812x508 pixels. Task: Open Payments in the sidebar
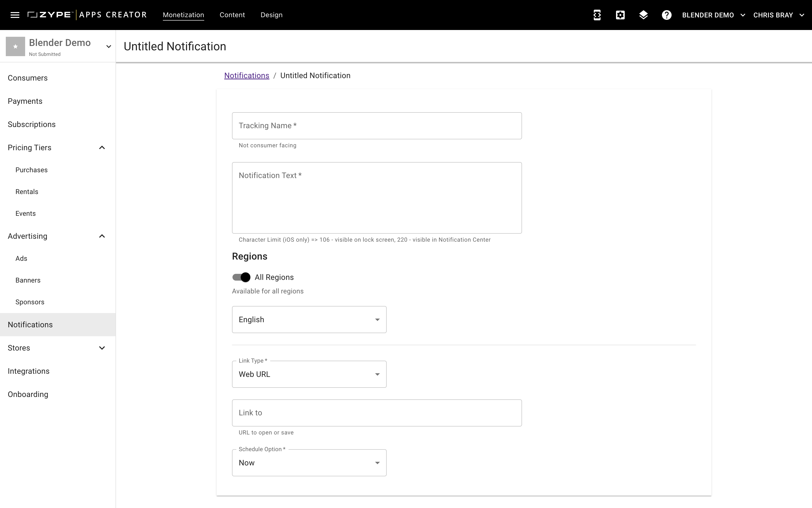point(58,101)
